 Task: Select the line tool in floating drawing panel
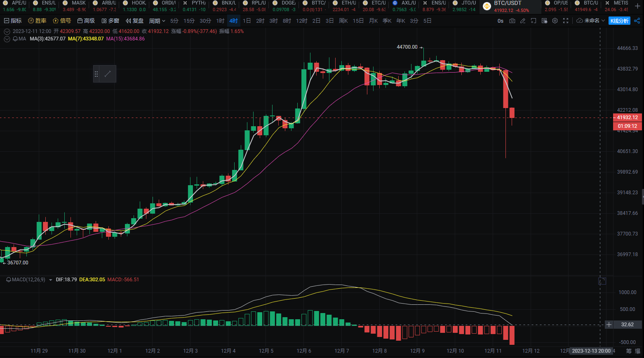coord(108,74)
